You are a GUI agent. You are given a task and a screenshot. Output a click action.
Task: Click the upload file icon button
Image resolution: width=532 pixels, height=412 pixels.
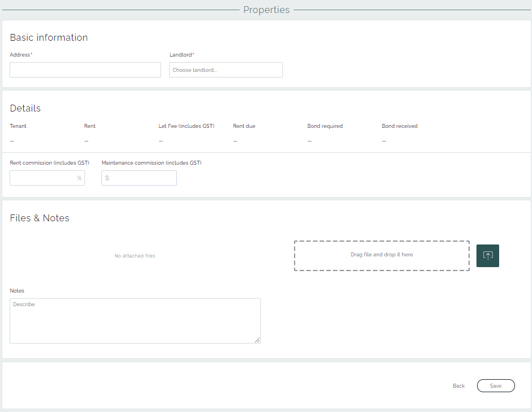click(x=487, y=256)
